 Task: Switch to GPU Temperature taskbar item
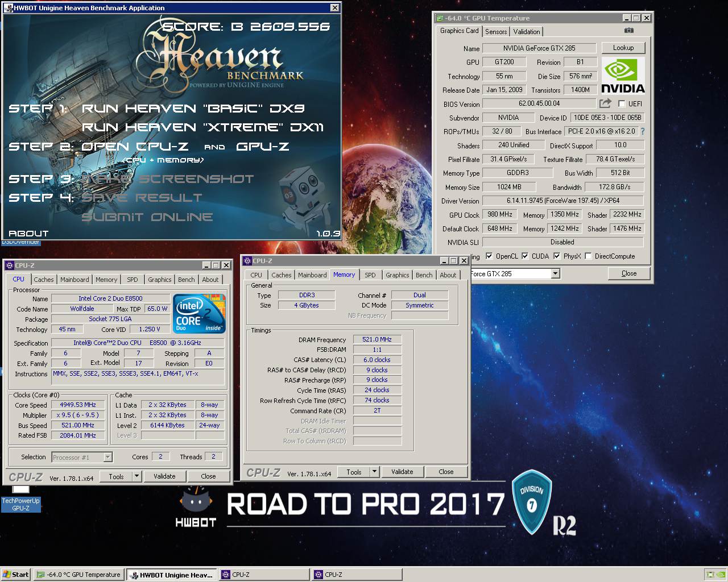(78, 575)
